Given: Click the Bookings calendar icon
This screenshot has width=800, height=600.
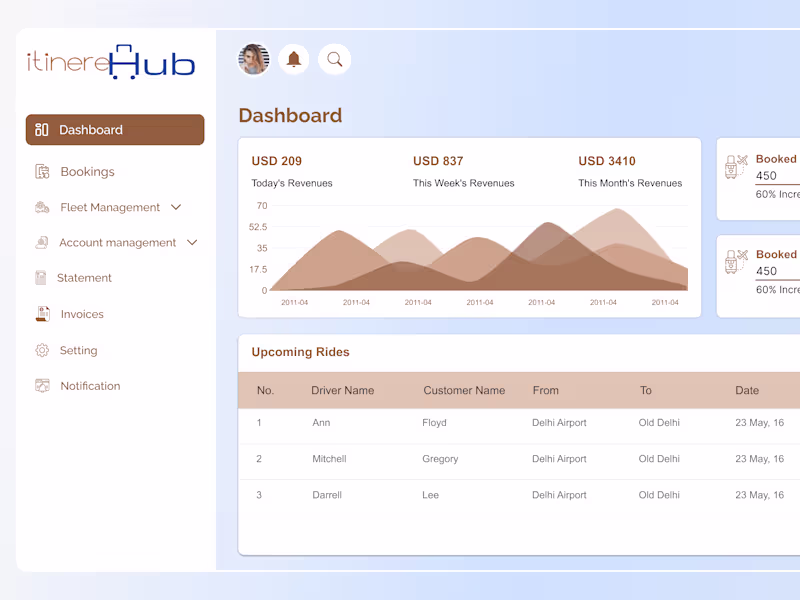Looking at the screenshot, I should click(x=41, y=171).
